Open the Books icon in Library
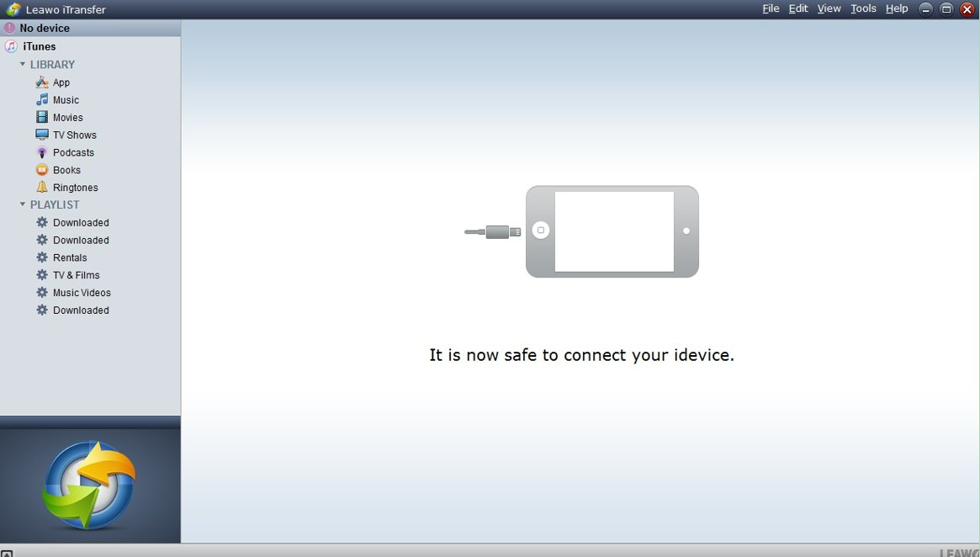 [42, 169]
